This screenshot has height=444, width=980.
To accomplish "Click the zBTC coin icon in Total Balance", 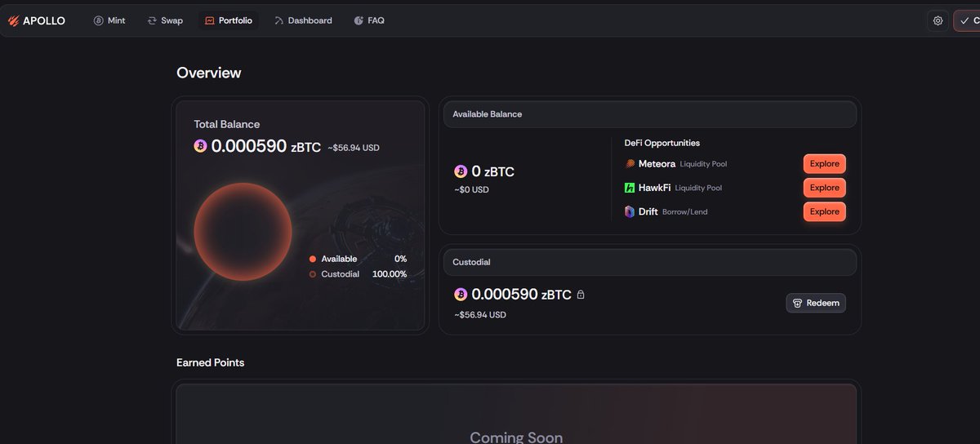I will [200, 146].
